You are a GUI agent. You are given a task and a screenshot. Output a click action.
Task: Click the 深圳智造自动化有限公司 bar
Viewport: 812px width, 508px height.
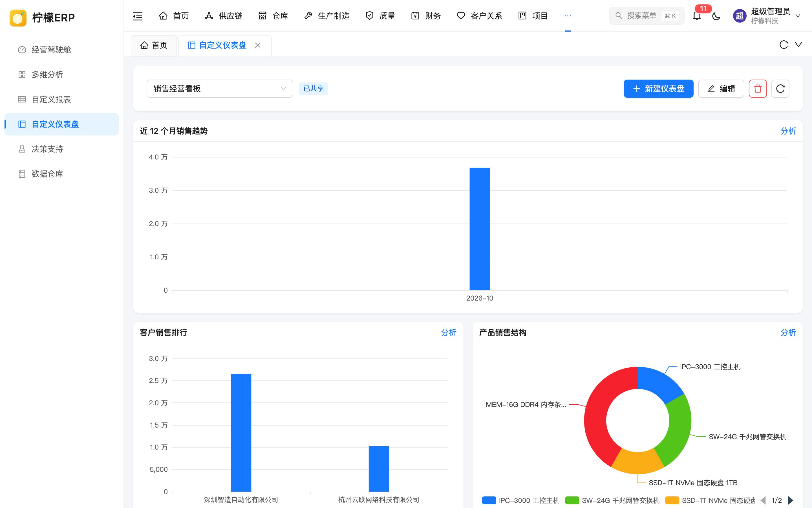tap(241, 432)
